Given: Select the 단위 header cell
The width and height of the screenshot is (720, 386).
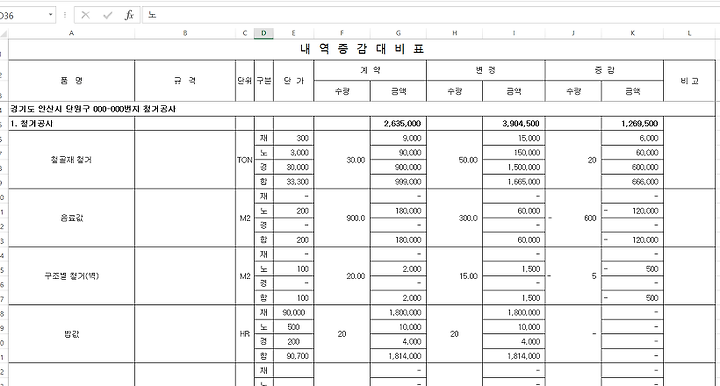Looking at the screenshot, I should coord(245,81).
